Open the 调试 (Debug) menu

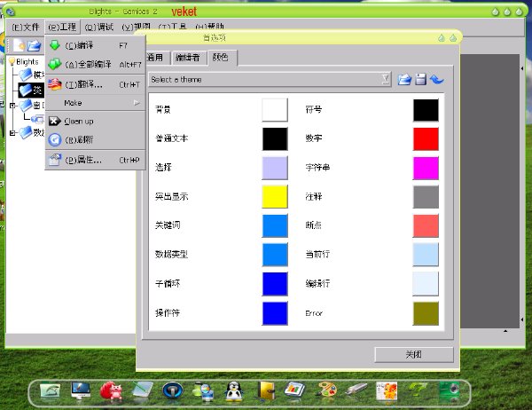coord(99,27)
